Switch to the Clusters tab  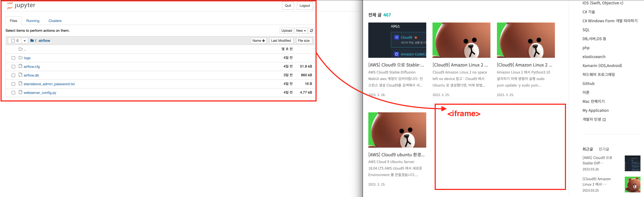[55, 21]
